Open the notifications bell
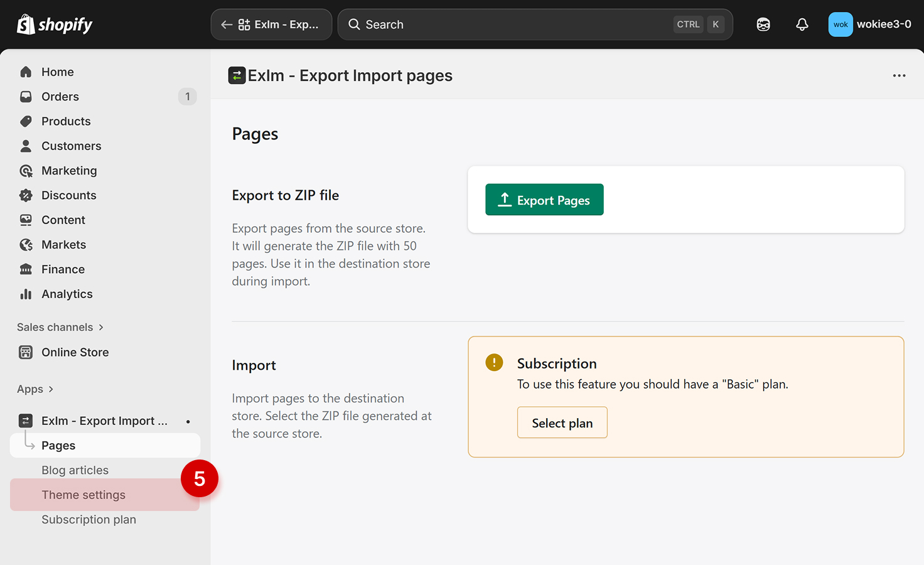 click(802, 24)
